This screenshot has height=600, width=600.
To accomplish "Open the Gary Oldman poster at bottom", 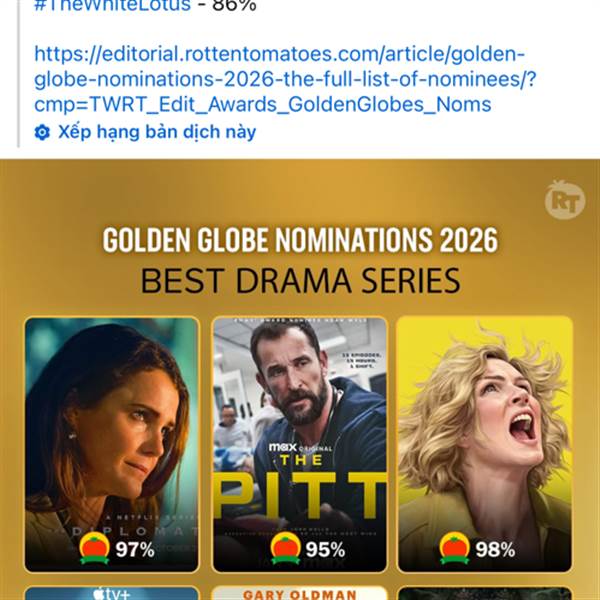I will coord(299,594).
